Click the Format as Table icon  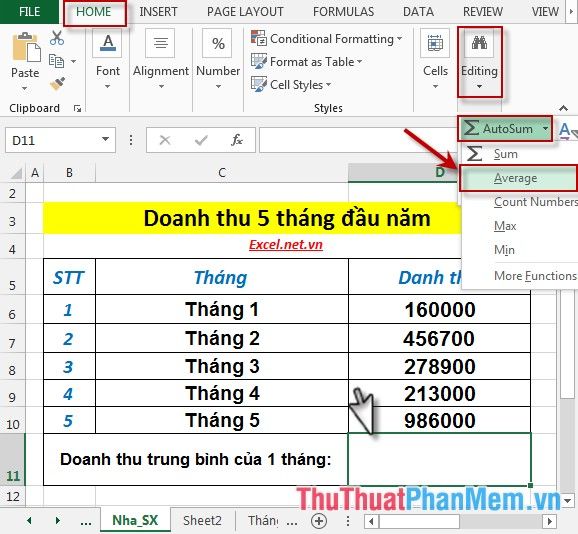pos(259,61)
